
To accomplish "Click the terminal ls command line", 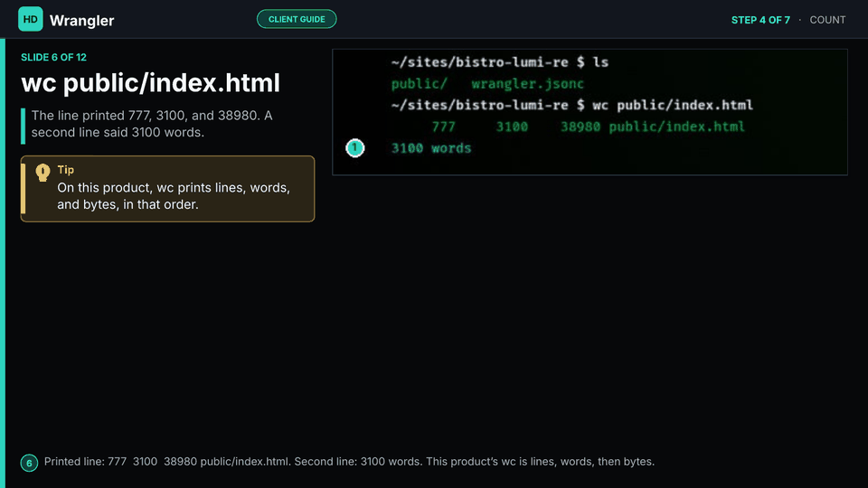I will click(500, 62).
